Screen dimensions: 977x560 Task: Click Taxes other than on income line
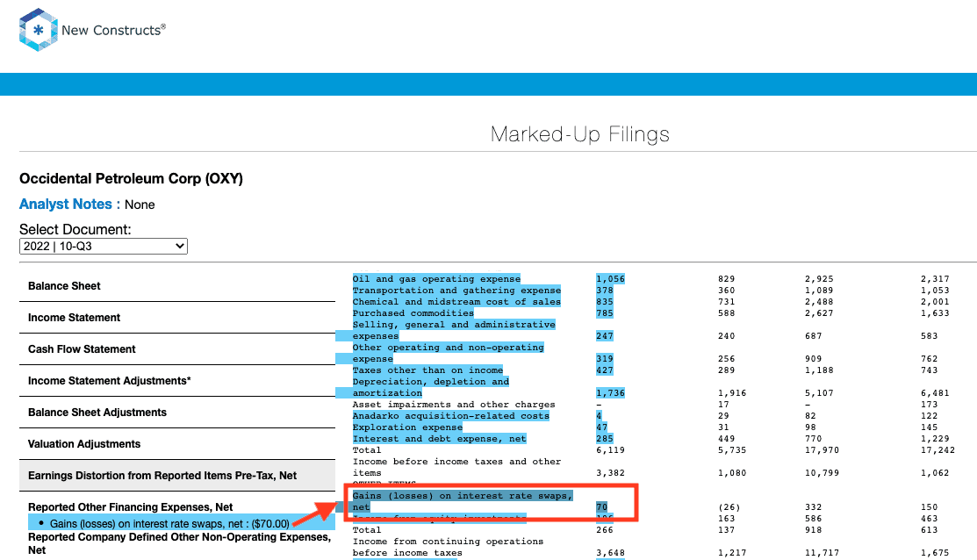click(x=427, y=370)
